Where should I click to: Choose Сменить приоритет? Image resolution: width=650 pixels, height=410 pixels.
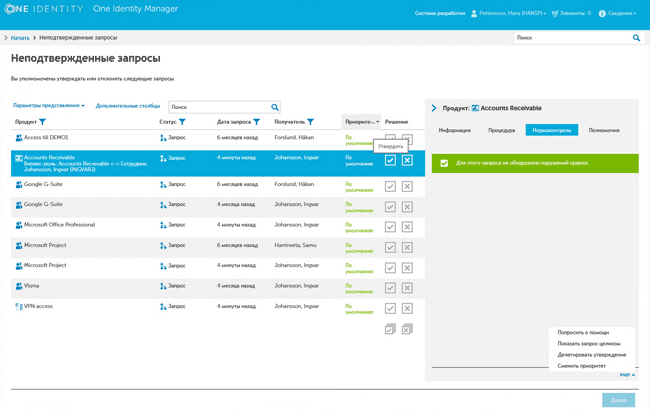point(581,366)
